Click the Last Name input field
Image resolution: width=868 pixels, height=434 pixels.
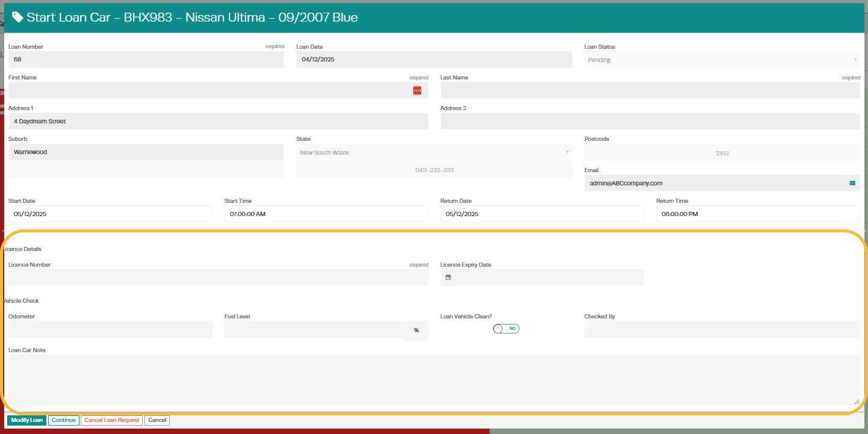point(650,90)
